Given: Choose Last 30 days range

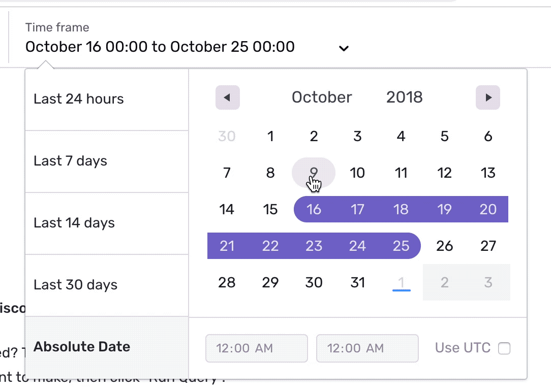Looking at the screenshot, I should 107,285.
